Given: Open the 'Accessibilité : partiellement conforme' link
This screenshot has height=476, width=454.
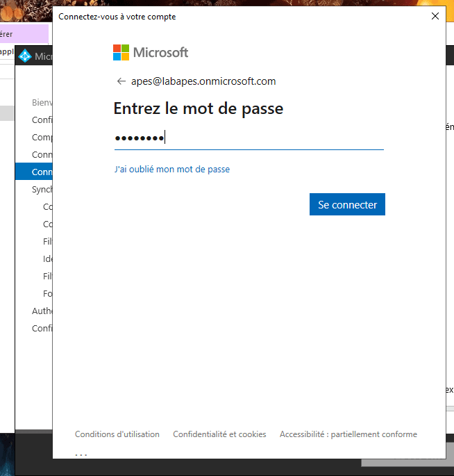Looking at the screenshot, I should (348, 434).
